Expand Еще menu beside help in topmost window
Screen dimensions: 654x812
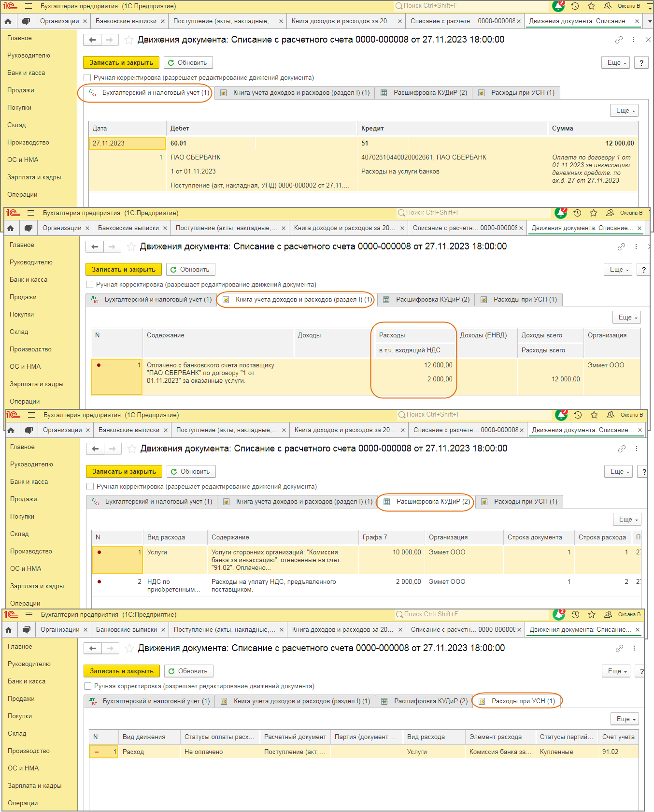[615, 63]
